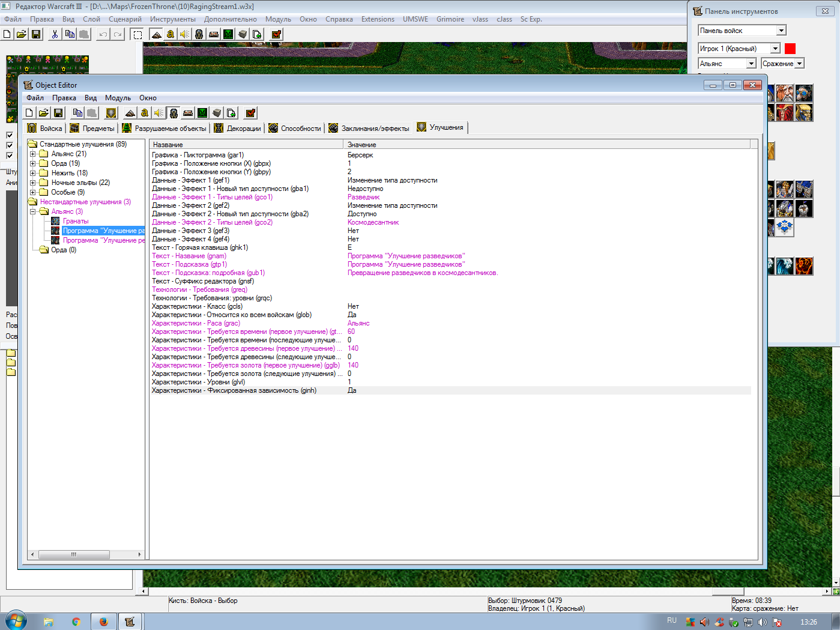Click Cut scissors icon in main editor toolbar
Image resolution: width=840 pixels, height=630 pixels.
55,34
